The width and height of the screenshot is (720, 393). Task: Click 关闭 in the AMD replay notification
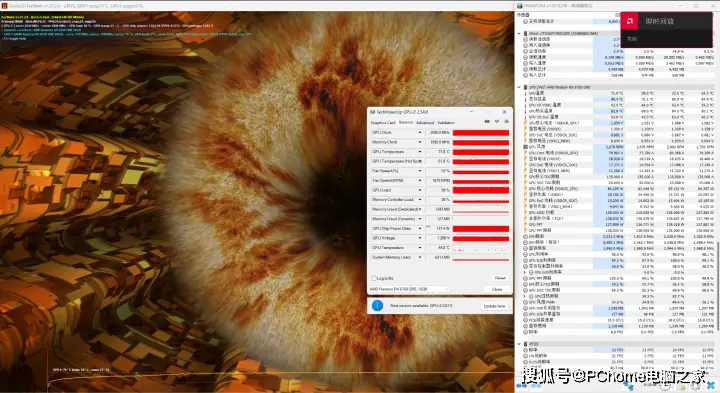pyautogui.click(x=632, y=39)
